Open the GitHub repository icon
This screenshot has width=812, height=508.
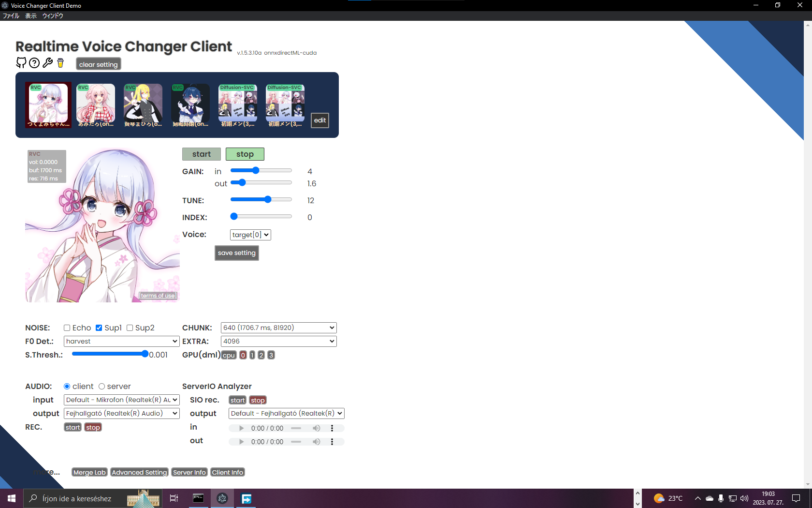click(x=21, y=63)
